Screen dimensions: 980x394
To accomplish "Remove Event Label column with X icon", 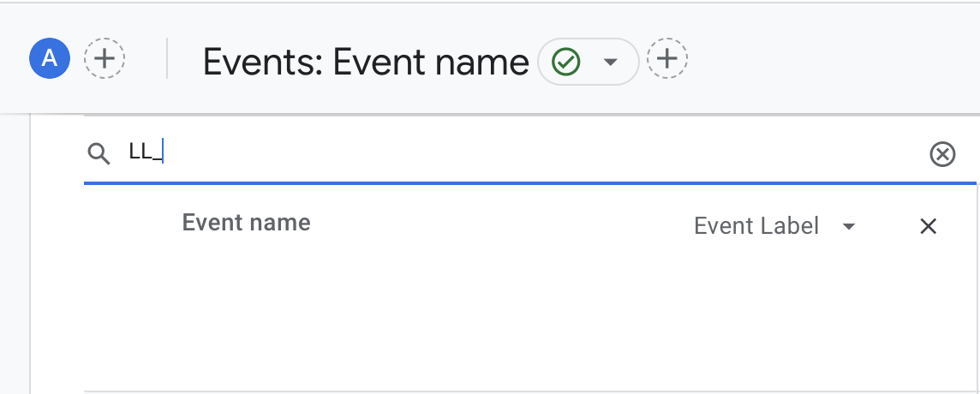I will 928,226.
